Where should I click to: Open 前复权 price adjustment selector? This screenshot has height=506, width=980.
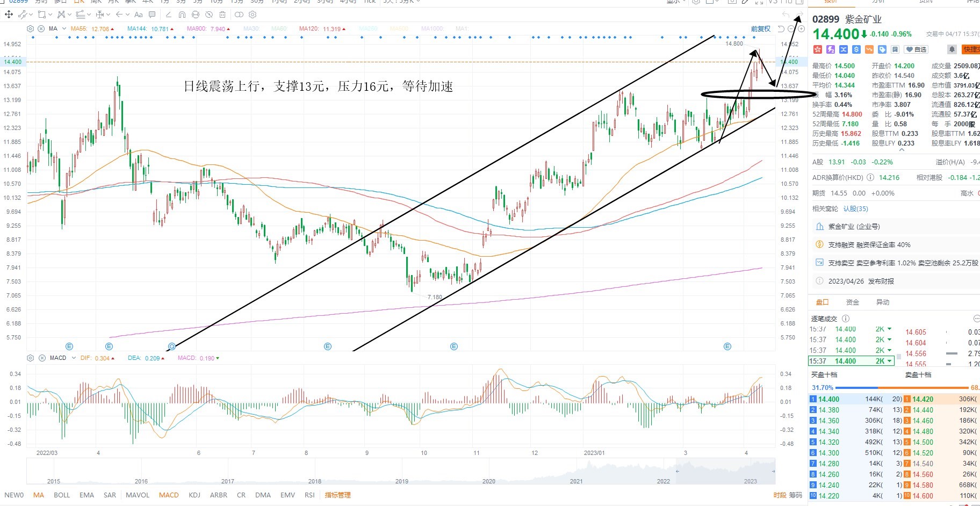760,28
